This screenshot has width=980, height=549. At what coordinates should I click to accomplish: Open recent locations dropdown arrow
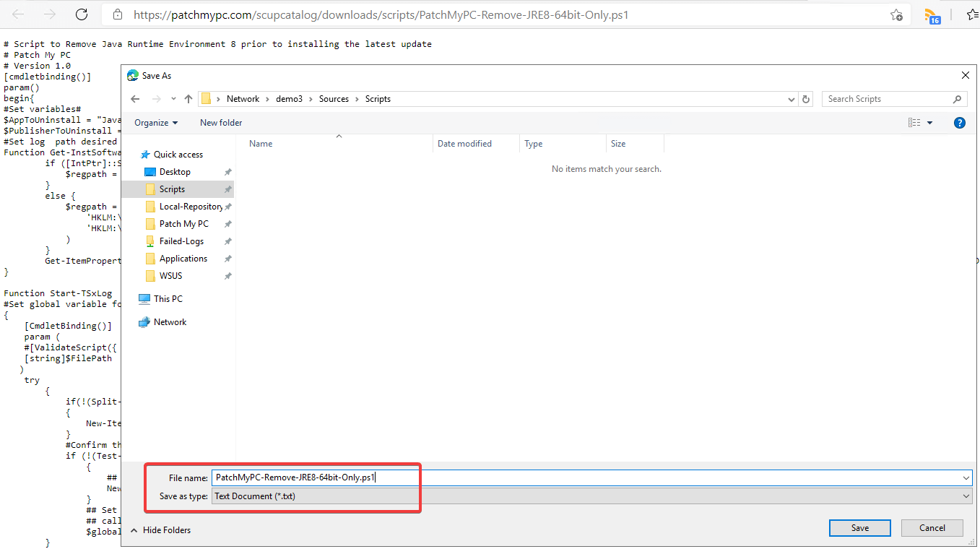click(173, 99)
